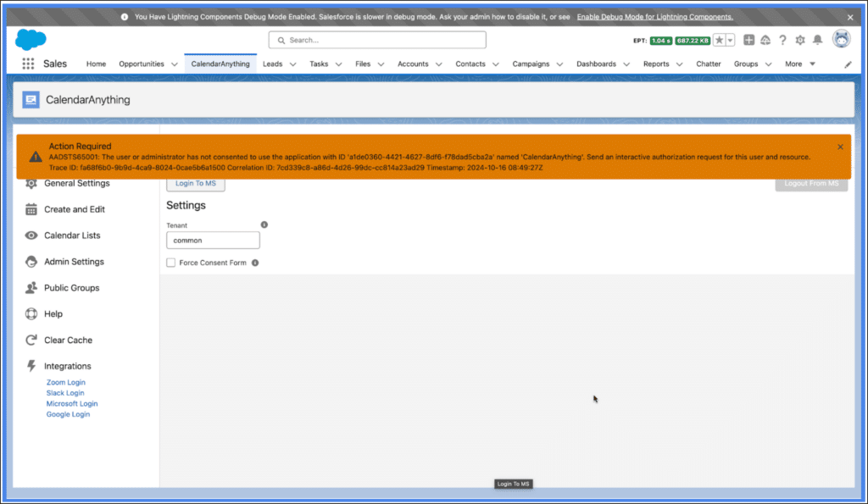Click the Login To MS button
This screenshot has width=868, height=504.
click(195, 183)
